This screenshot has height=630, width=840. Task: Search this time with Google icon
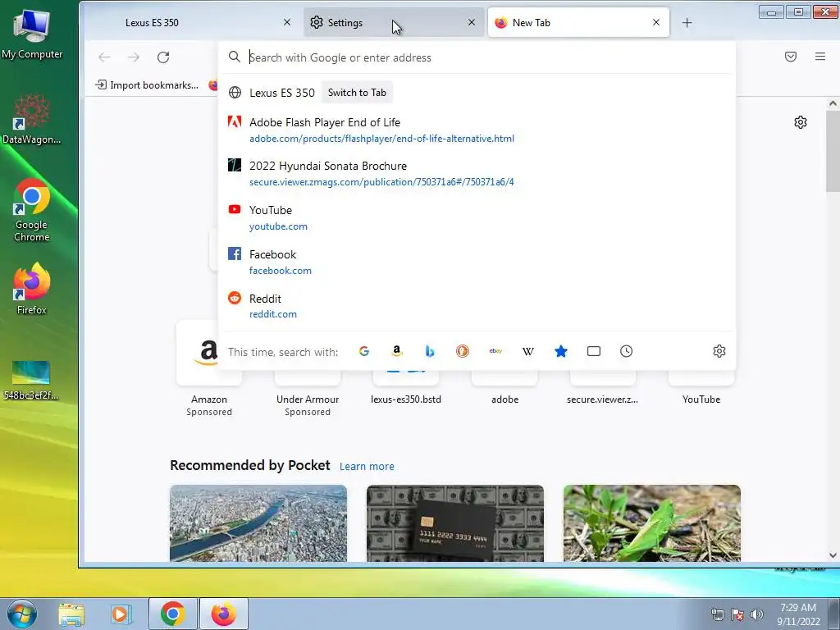pyautogui.click(x=364, y=351)
